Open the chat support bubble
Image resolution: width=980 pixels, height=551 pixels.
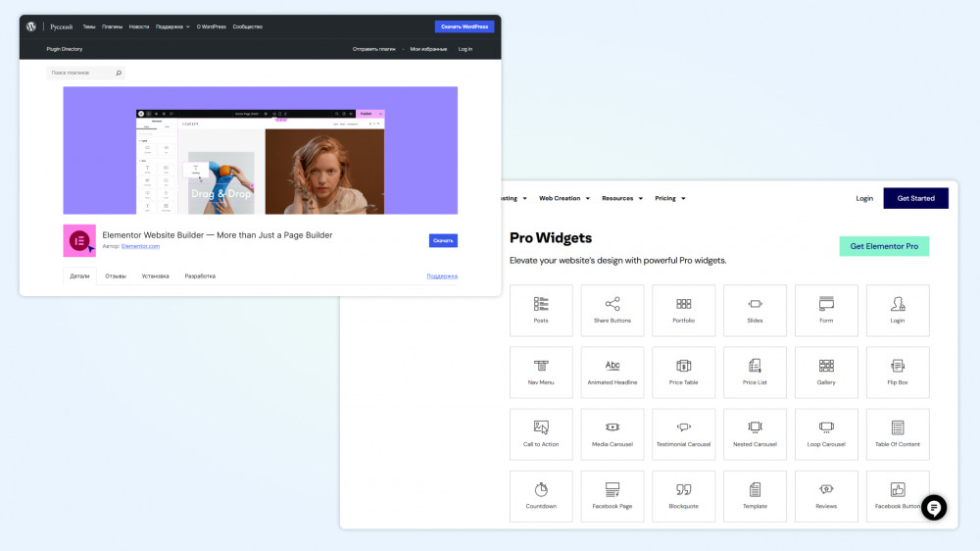(934, 508)
